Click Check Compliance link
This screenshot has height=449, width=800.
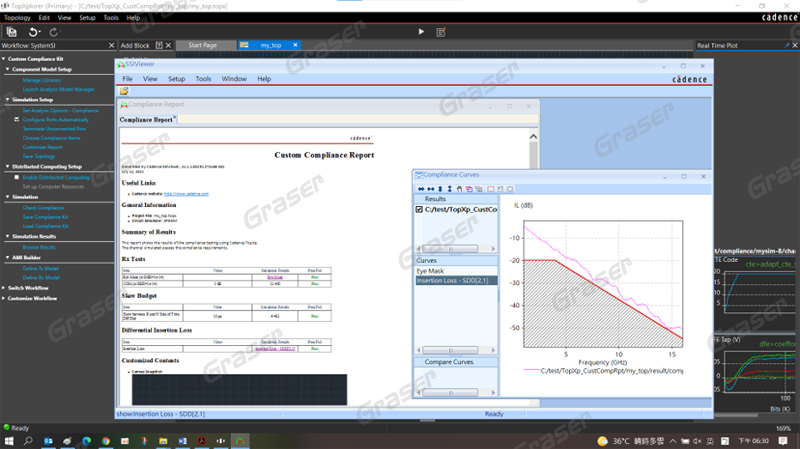point(43,208)
